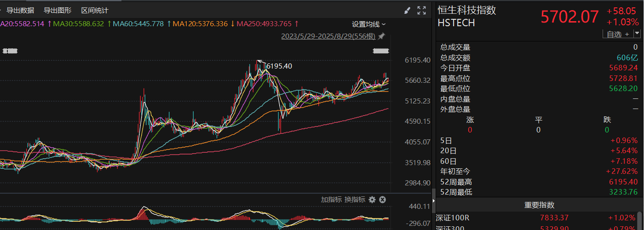Screen dimensions: 644x230
Task: Click the latest price 5702.07
Action: point(569,17)
